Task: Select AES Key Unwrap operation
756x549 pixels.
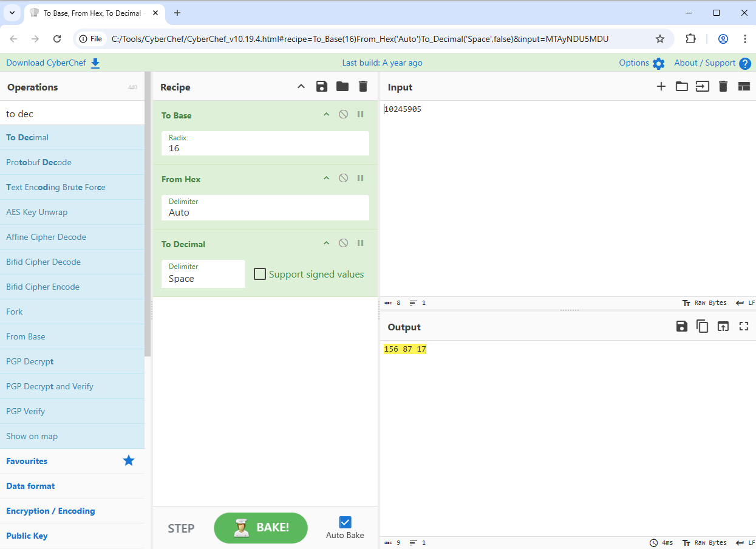Action: 72,212
